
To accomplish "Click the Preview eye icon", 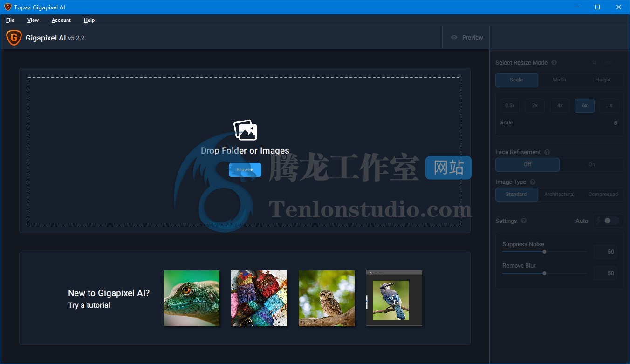I will 454,37.
